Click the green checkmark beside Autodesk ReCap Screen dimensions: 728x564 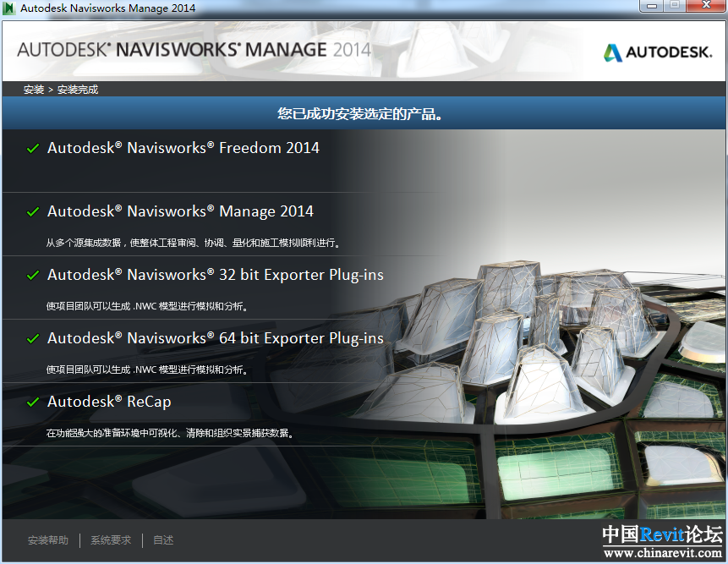coord(33,402)
